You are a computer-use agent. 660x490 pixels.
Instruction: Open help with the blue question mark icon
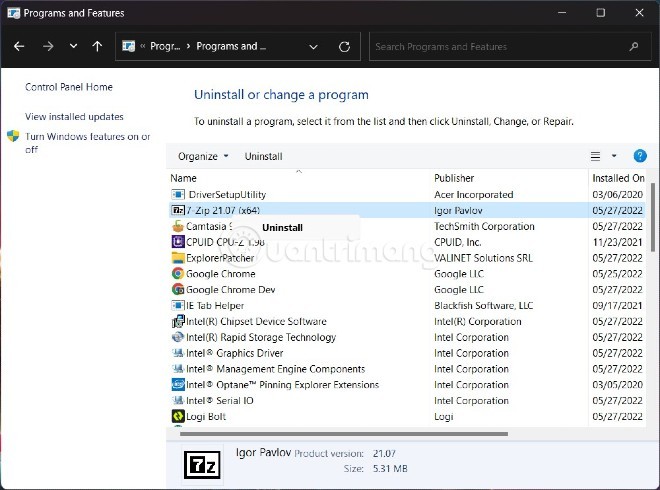click(x=640, y=156)
